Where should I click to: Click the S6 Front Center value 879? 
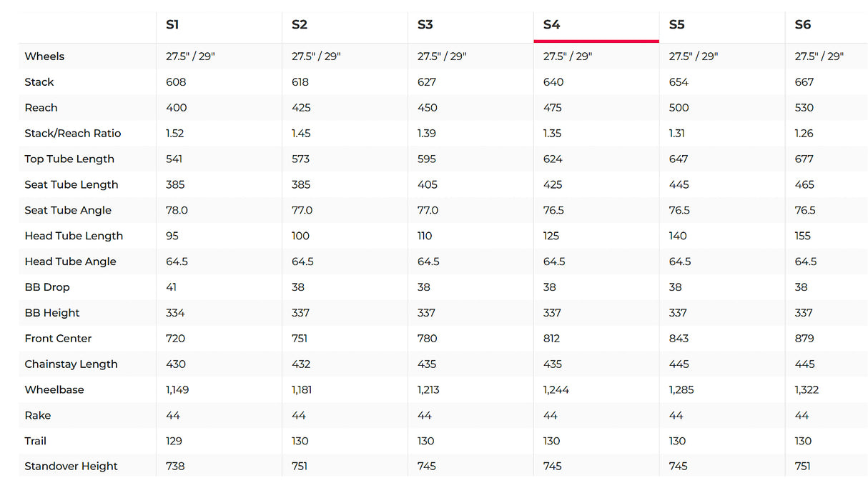pyautogui.click(x=804, y=339)
